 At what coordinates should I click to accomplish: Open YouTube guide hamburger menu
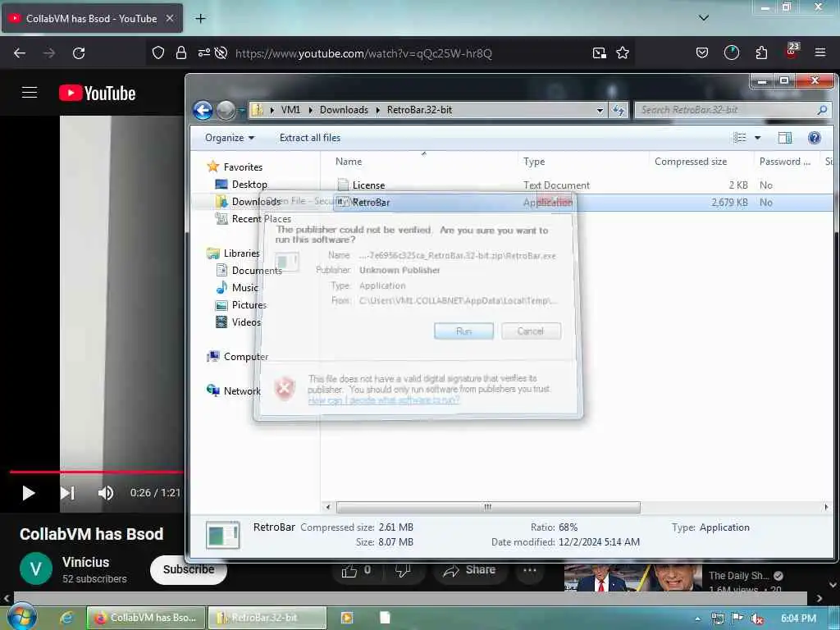tap(30, 93)
